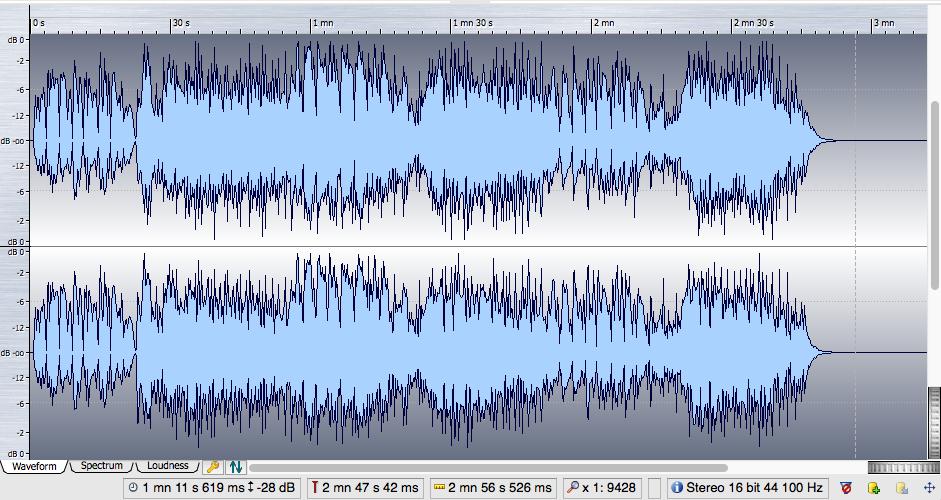The image size is (941, 500).
Task: Click audio properties Stereo 16 bit 44 100 Hz
Action: pyautogui.click(x=754, y=487)
